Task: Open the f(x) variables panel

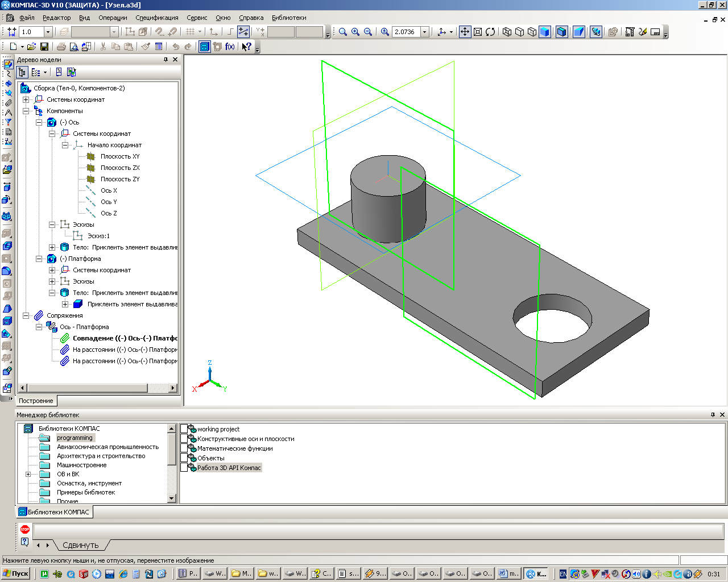Action: (x=230, y=47)
